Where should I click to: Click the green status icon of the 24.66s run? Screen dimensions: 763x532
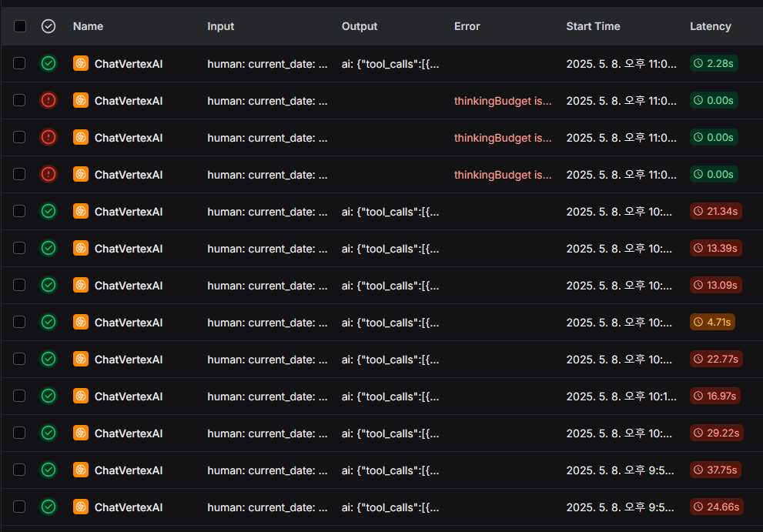(49, 507)
